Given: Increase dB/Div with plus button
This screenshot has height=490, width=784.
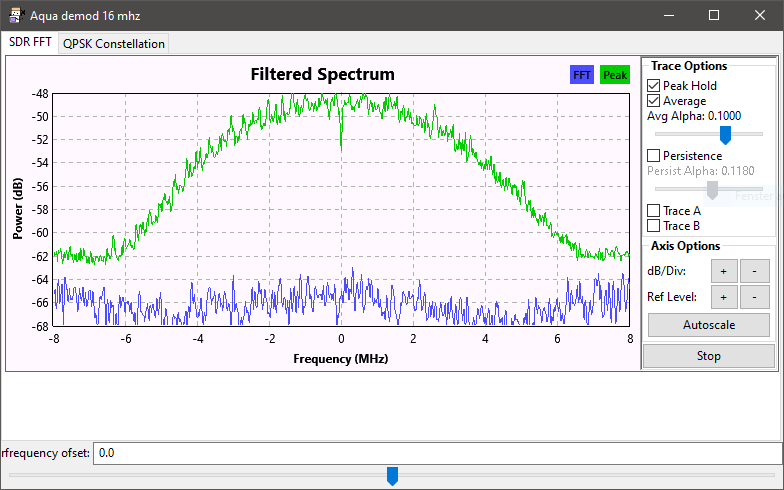Looking at the screenshot, I should (724, 271).
